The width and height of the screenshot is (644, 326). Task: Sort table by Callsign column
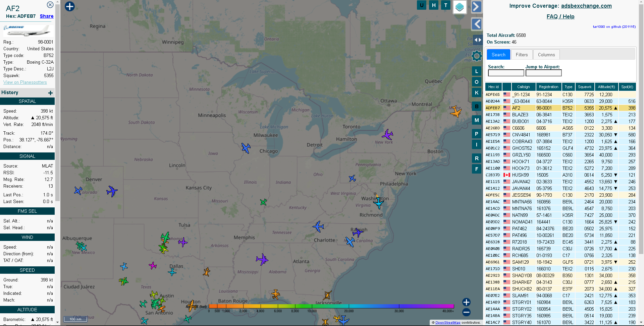tap(523, 87)
